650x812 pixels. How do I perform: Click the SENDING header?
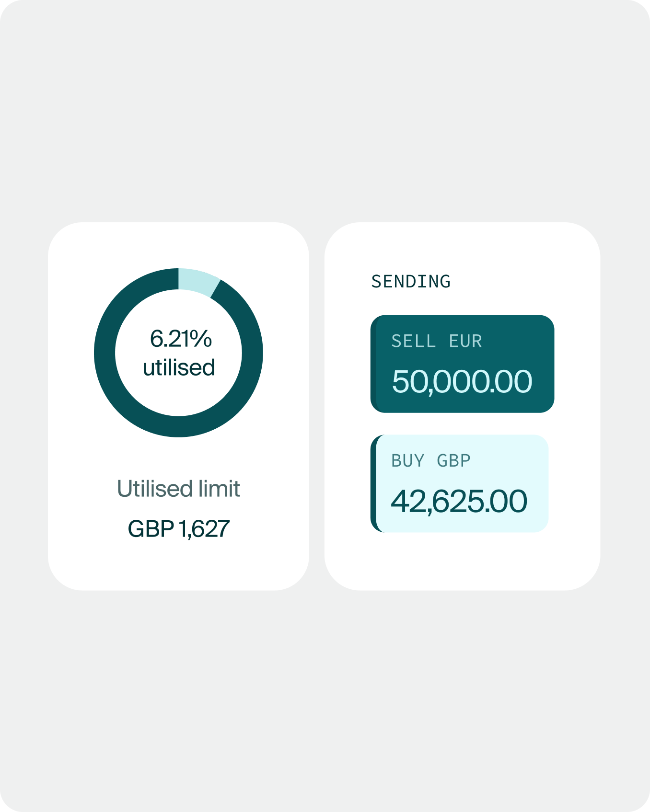[411, 282]
